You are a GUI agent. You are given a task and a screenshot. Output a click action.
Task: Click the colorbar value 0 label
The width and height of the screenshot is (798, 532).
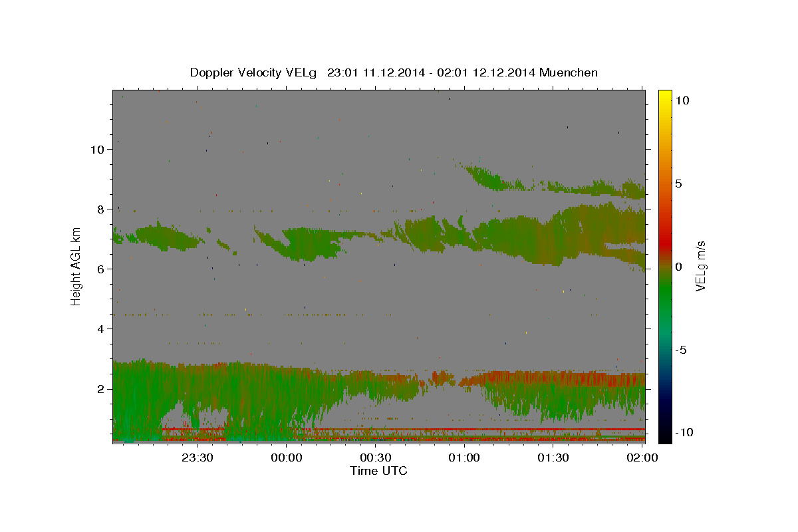679,267
